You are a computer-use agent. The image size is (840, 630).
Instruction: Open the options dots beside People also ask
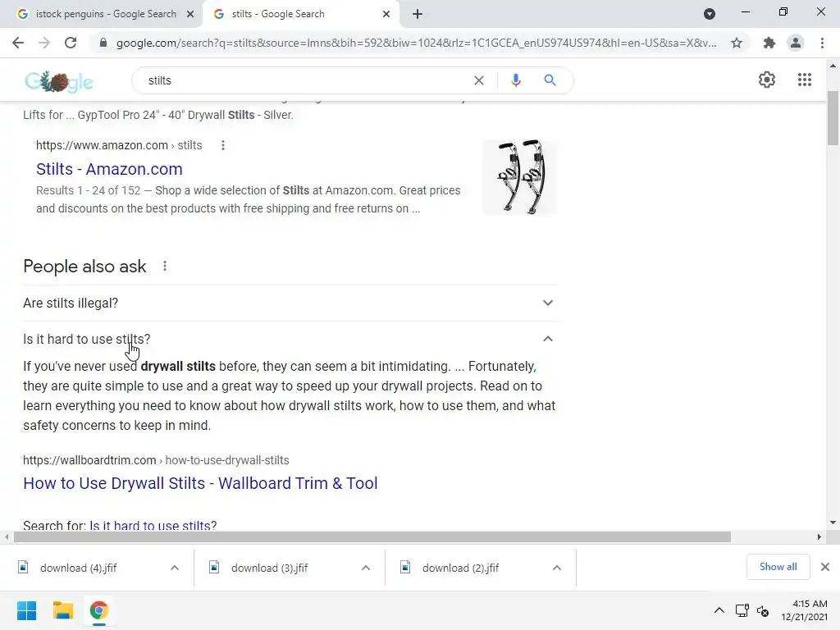[165, 266]
